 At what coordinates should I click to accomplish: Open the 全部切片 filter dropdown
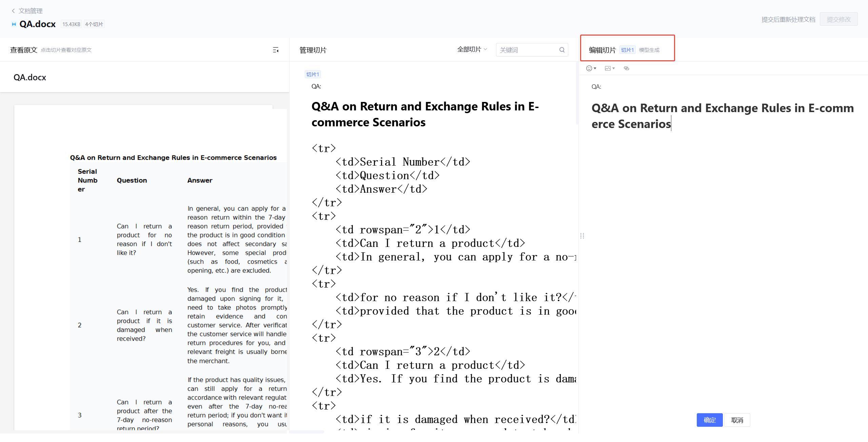472,49
